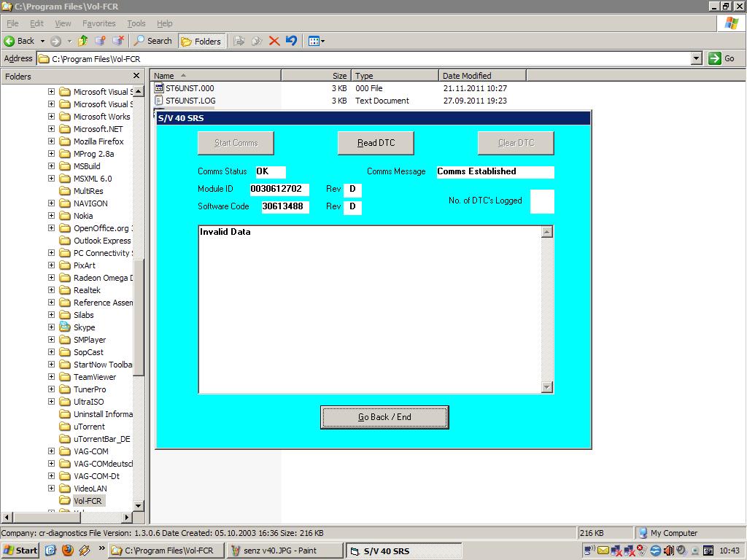The height and width of the screenshot is (560, 747).
Task: Click the yellow envelope tray icon
Action: coord(603,551)
